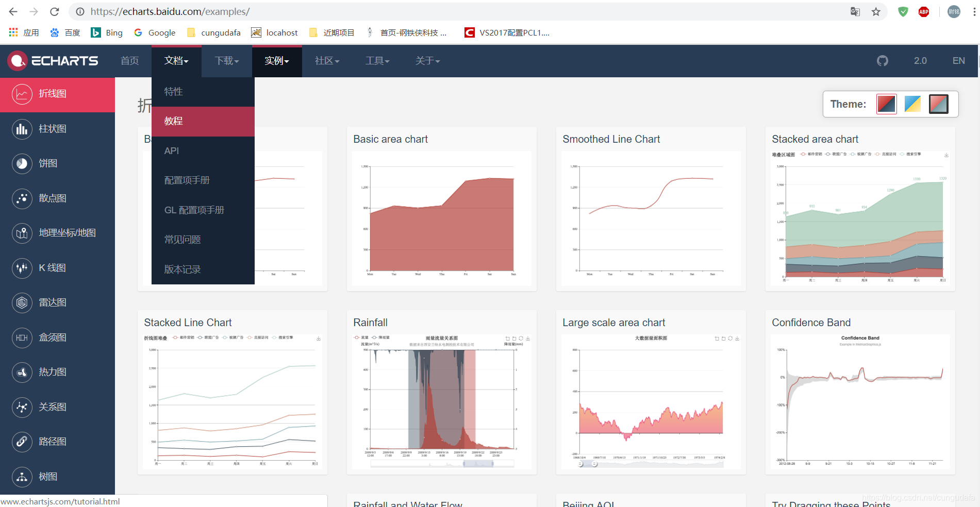Click the ECharts logo
The height and width of the screenshot is (507, 980).
coord(53,61)
